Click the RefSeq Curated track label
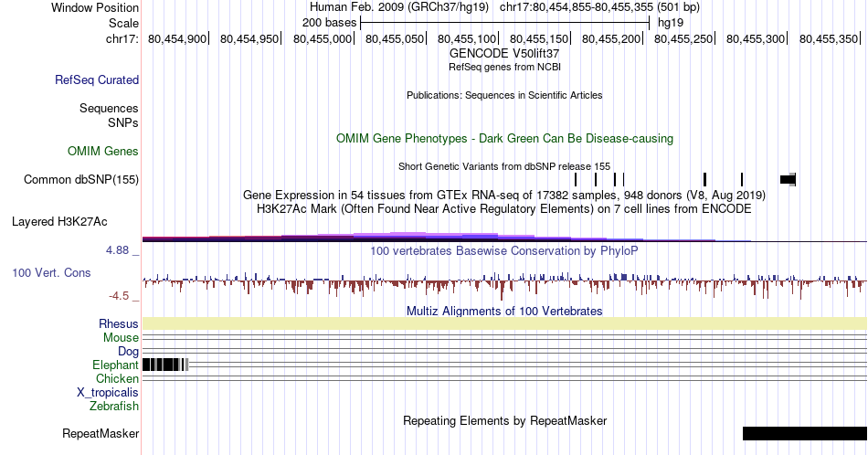868x455 pixels. click(x=97, y=79)
